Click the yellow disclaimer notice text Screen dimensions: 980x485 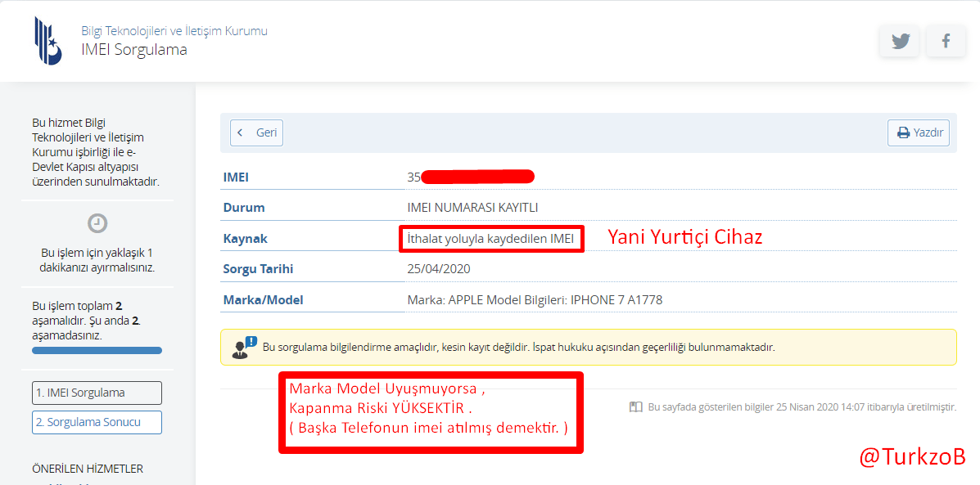pos(519,347)
